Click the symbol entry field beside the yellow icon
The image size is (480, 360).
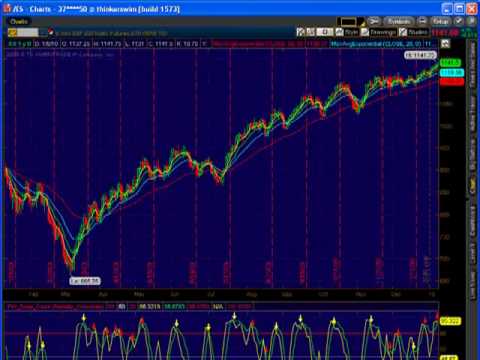tap(28, 33)
